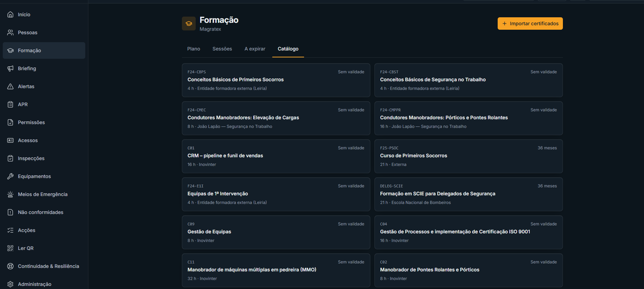Open the Sessões tab

tap(222, 49)
